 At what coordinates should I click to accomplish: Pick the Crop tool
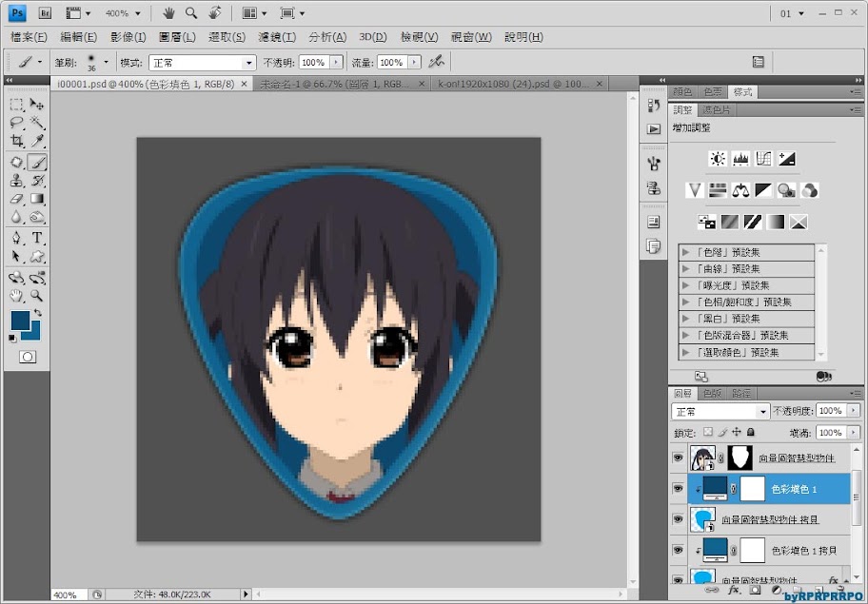(17, 141)
